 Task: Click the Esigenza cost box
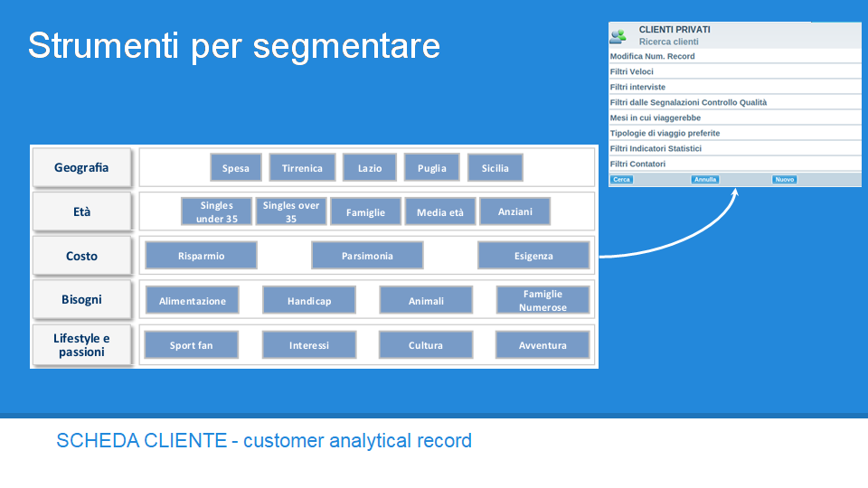(x=533, y=255)
